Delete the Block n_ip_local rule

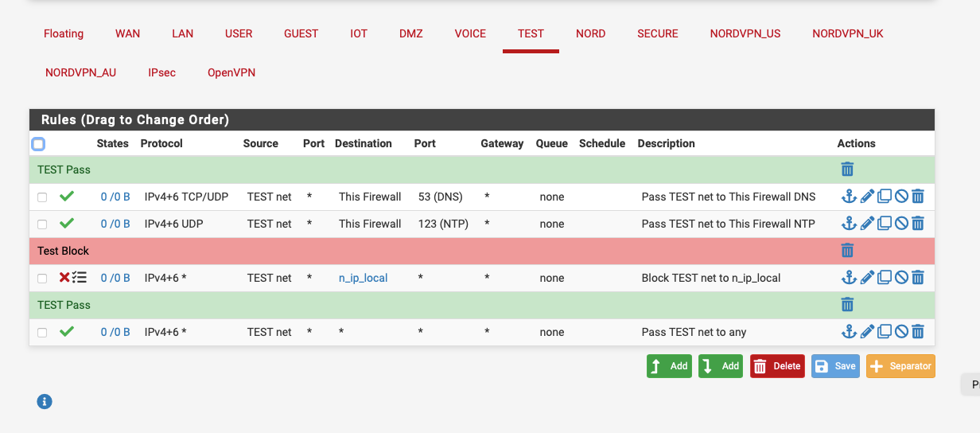pos(918,278)
